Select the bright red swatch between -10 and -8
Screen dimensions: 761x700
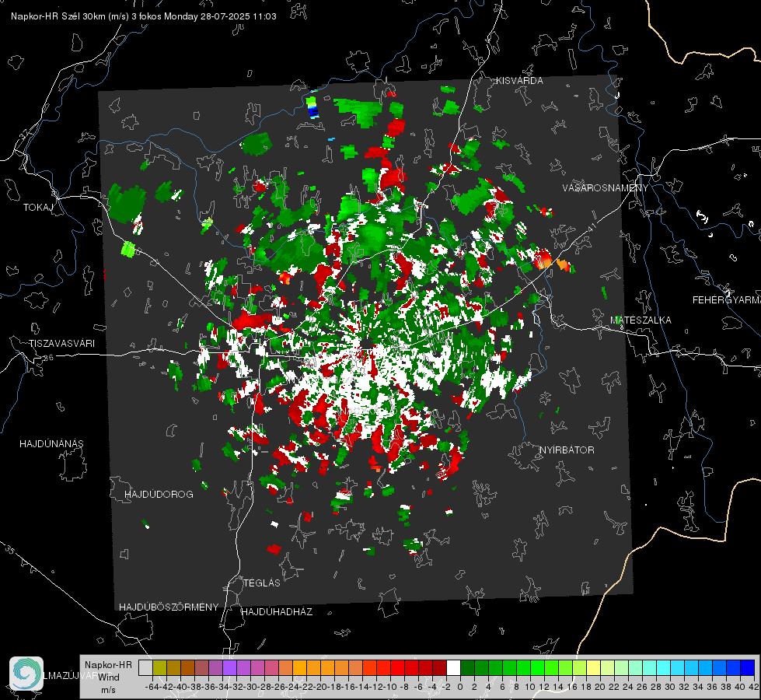[397, 667]
